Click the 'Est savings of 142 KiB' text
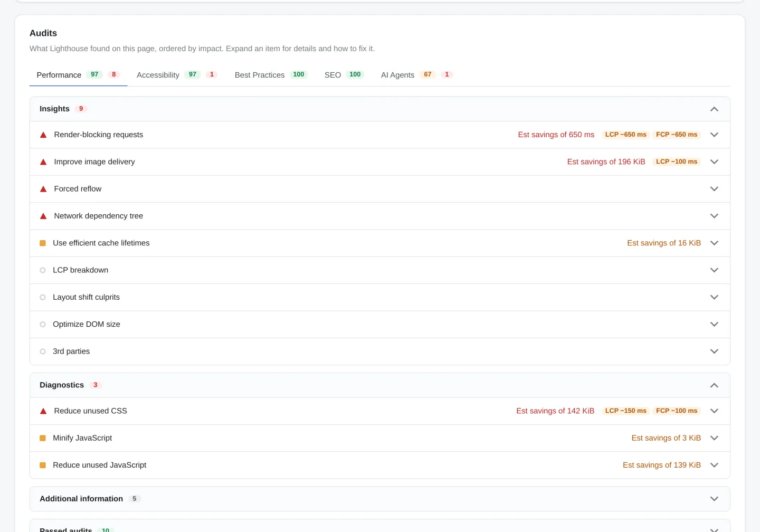This screenshot has height=532, width=760. [555, 411]
